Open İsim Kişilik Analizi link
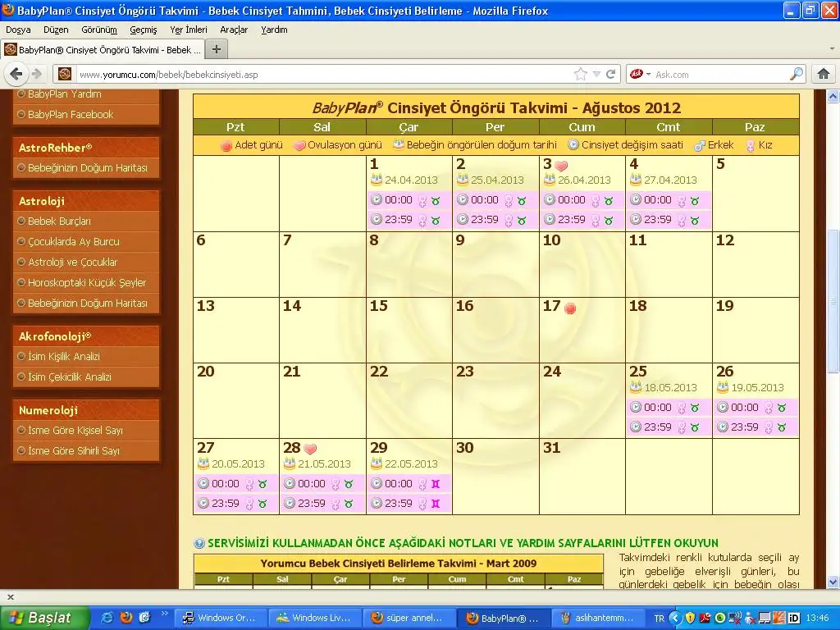Screen dimensions: 840x630 (x=64, y=356)
